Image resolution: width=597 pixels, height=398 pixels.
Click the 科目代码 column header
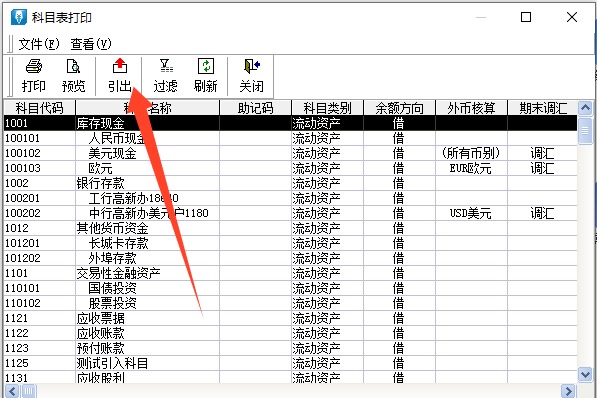pos(40,108)
